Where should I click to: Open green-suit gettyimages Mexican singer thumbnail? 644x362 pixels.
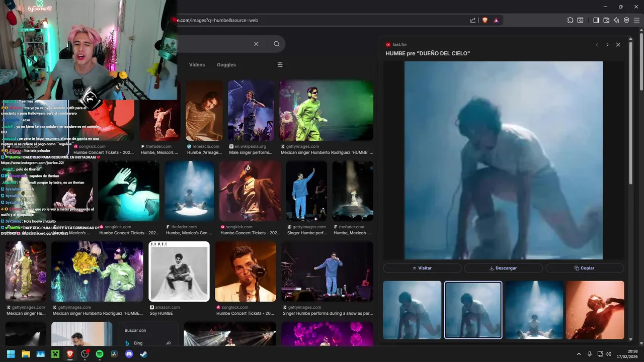point(327,111)
